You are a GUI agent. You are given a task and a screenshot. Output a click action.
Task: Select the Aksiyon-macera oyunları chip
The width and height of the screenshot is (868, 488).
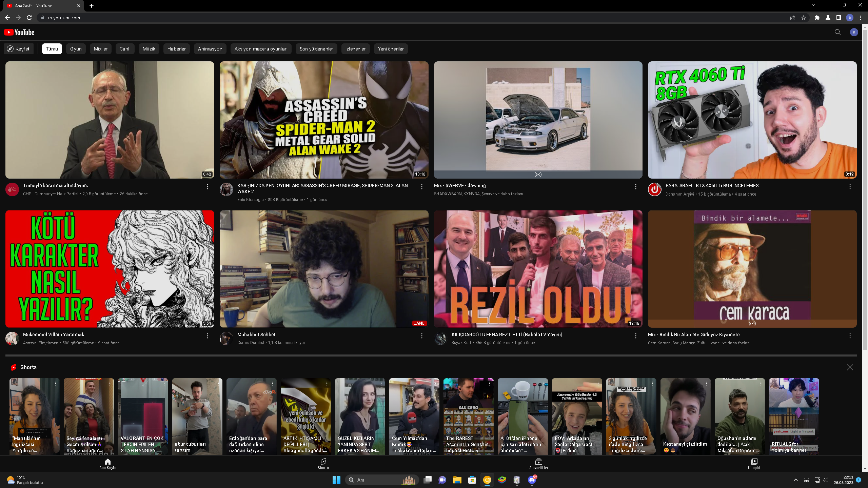[261, 49]
